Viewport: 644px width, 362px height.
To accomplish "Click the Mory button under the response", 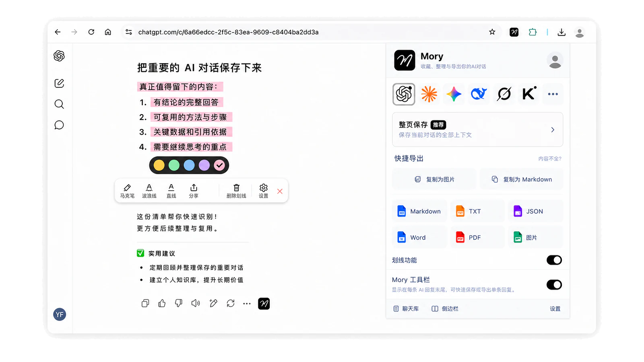I will 264,304.
